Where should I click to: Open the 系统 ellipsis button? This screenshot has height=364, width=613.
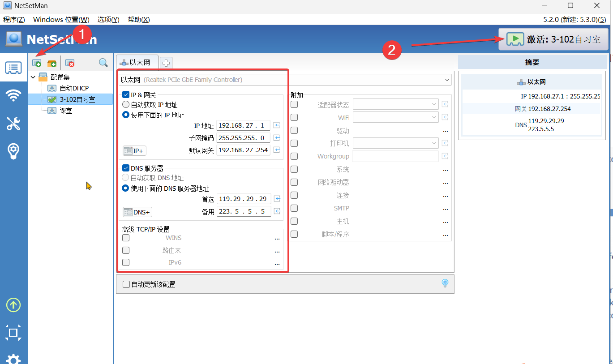pos(445,170)
